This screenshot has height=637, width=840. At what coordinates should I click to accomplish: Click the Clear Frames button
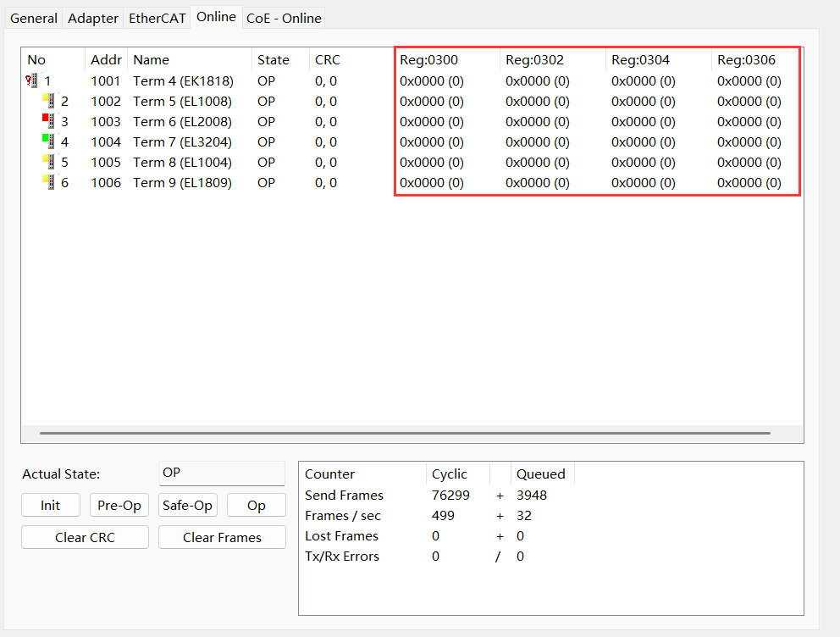[x=222, y=537]
